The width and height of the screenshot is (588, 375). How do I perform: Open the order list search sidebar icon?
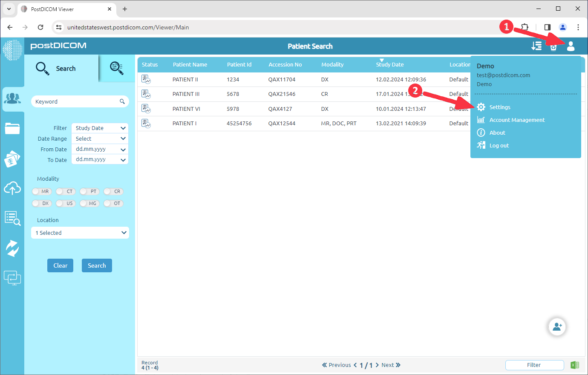13,218
